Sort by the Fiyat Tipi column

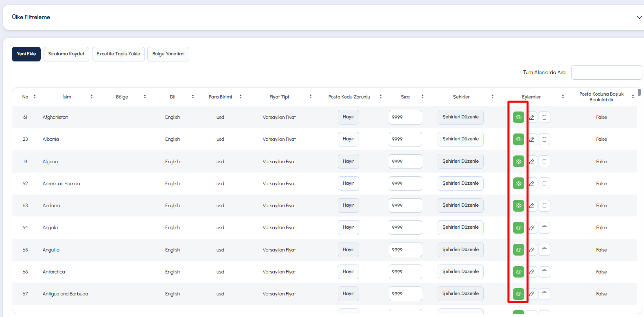coord(311,97)
